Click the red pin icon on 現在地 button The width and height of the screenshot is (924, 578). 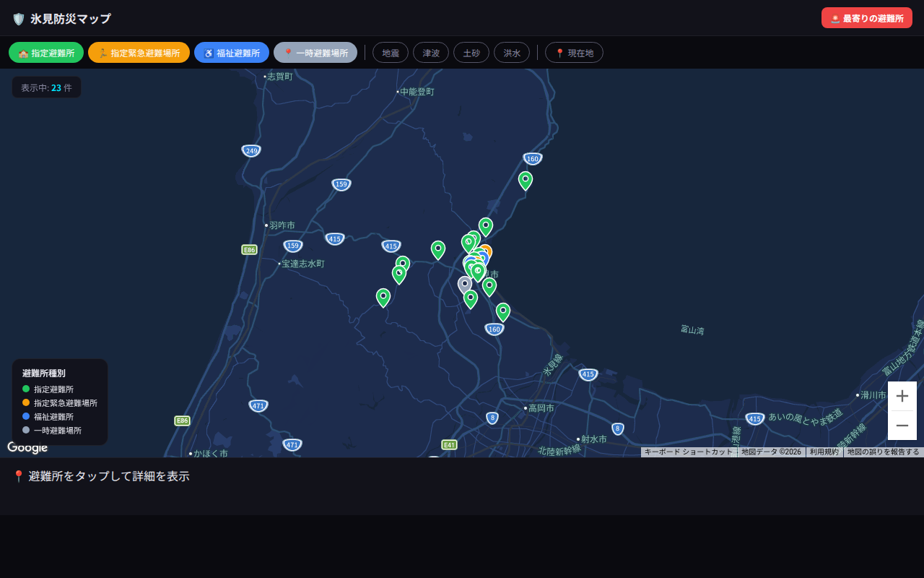point(559,52)
